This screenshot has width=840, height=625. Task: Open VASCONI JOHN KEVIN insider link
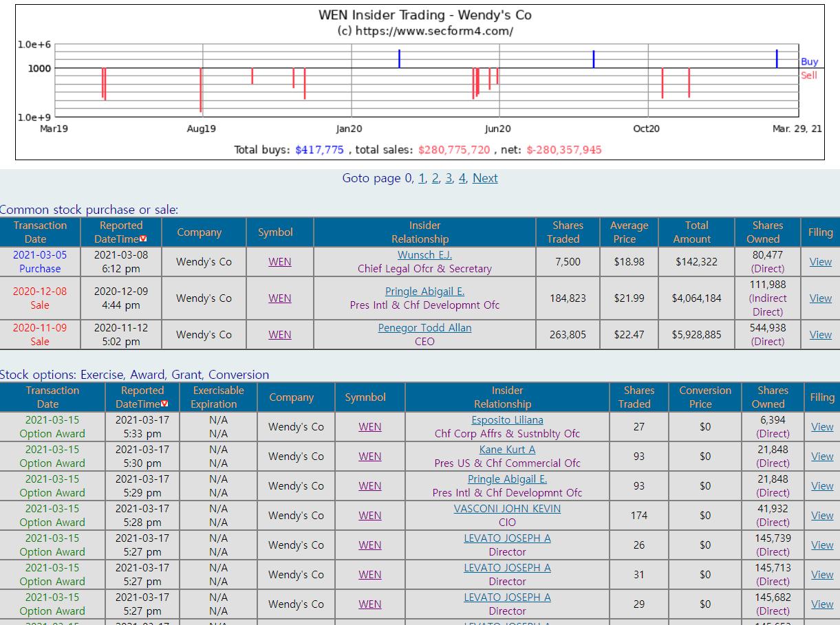click(507, 509)
